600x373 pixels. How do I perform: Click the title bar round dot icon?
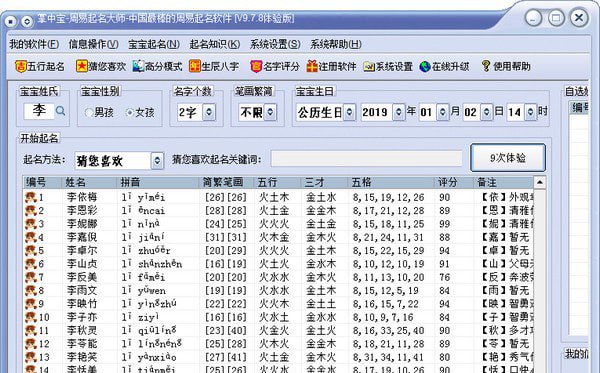[x=10, y=21]
